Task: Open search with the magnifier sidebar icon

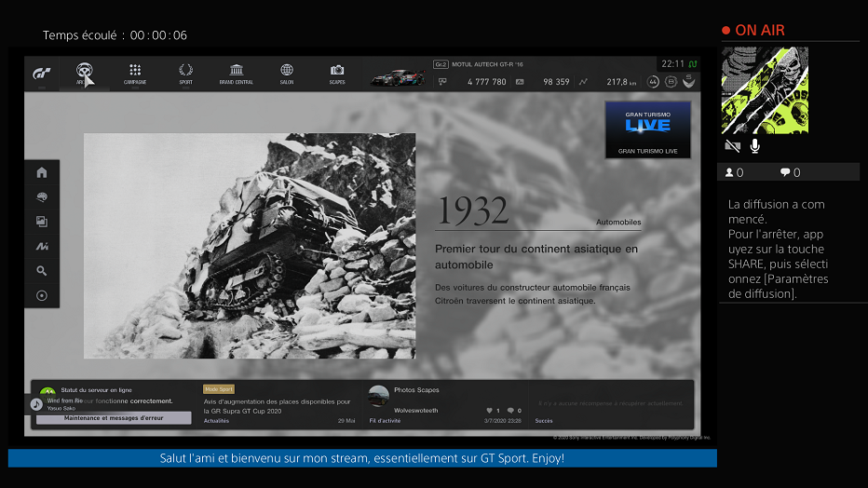Action: 42,271
